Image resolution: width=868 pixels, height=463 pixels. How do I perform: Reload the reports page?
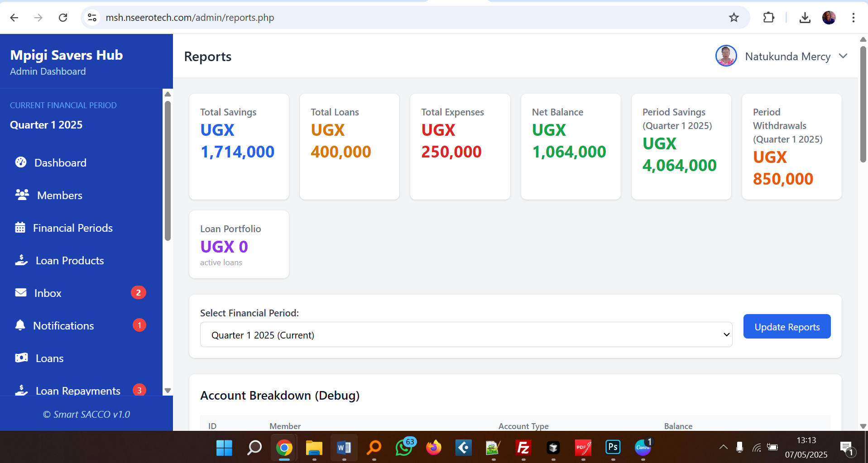click(x=63, y=18)
